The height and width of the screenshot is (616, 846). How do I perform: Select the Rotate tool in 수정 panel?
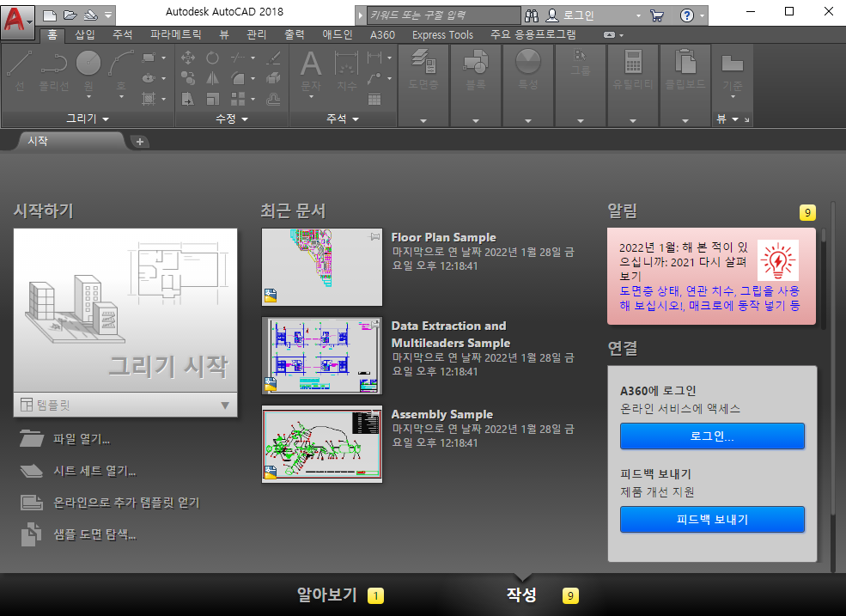213,58
